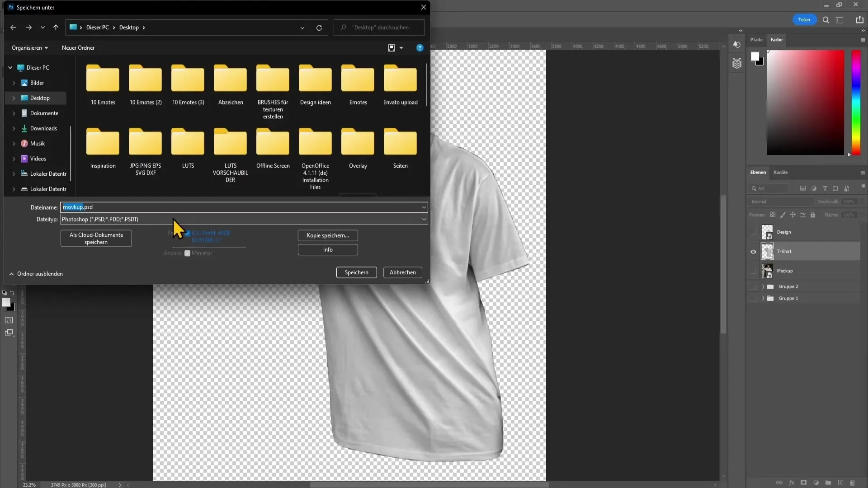
Task: Select the Dateiname input field
Action: pyautogui.click(x=243, y=207)
